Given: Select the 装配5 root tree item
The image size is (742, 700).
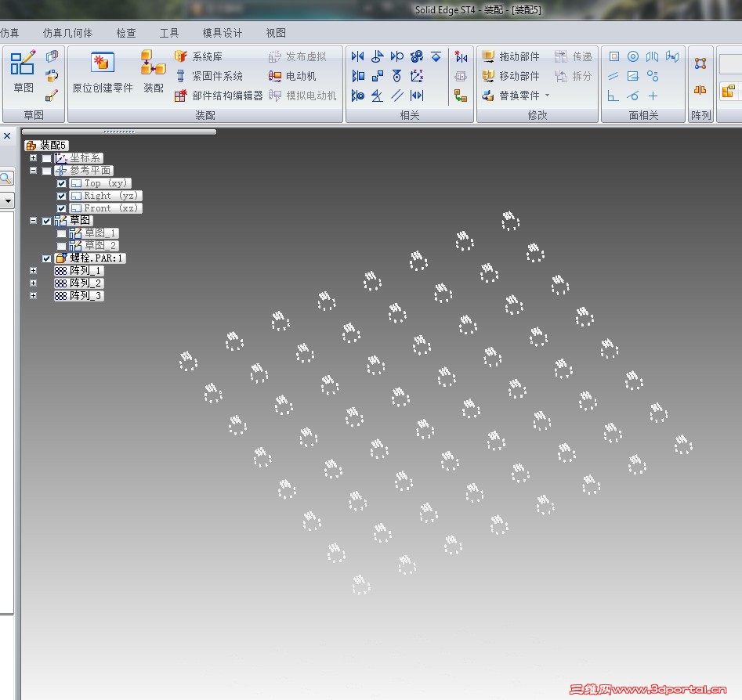Looking at the screenshot, I should click(x=47, y=145).
